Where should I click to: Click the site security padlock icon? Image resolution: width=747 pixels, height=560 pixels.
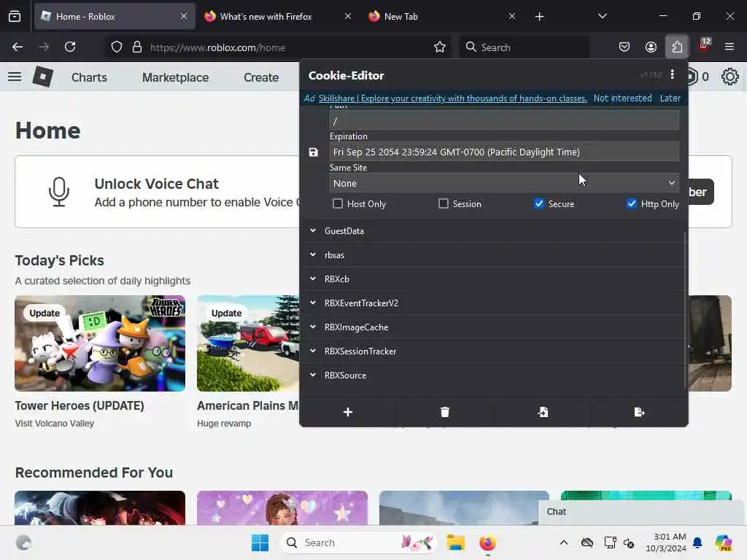point(137,47)
